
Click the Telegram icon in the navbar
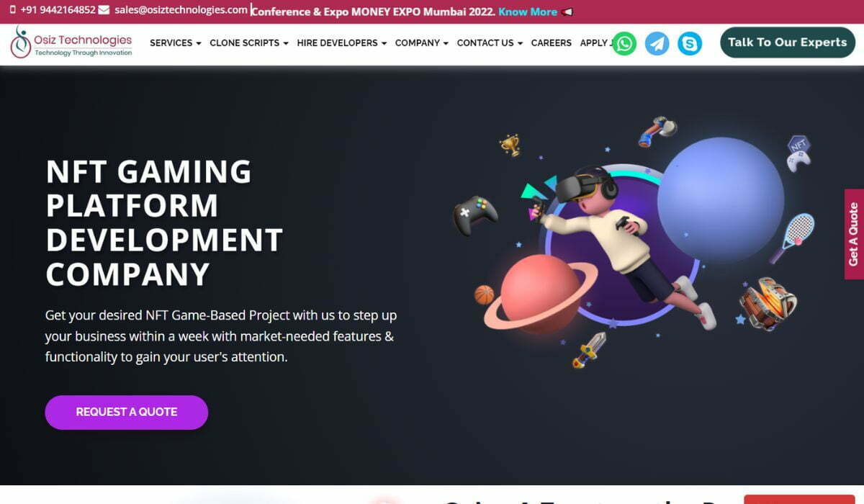tap(657, 43)
